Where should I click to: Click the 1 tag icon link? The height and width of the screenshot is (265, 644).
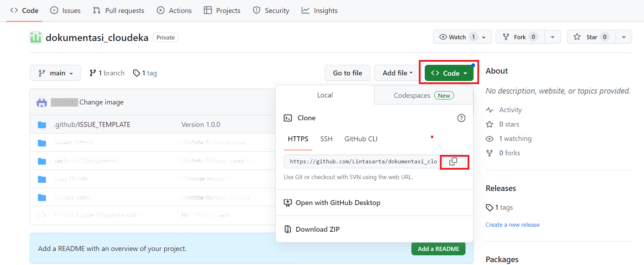click(145, 73)
